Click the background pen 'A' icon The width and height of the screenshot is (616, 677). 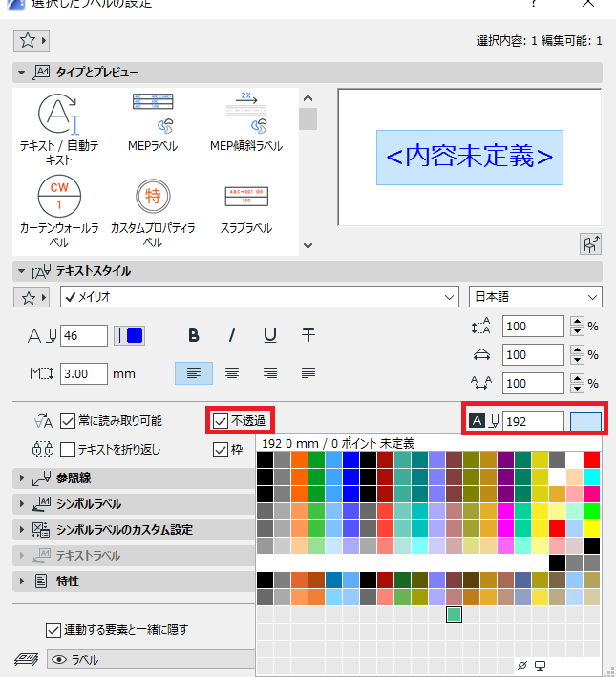point(477,420)
